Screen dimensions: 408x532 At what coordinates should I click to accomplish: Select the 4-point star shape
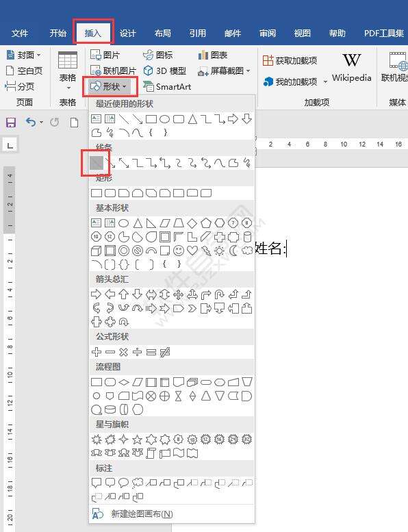123,440
